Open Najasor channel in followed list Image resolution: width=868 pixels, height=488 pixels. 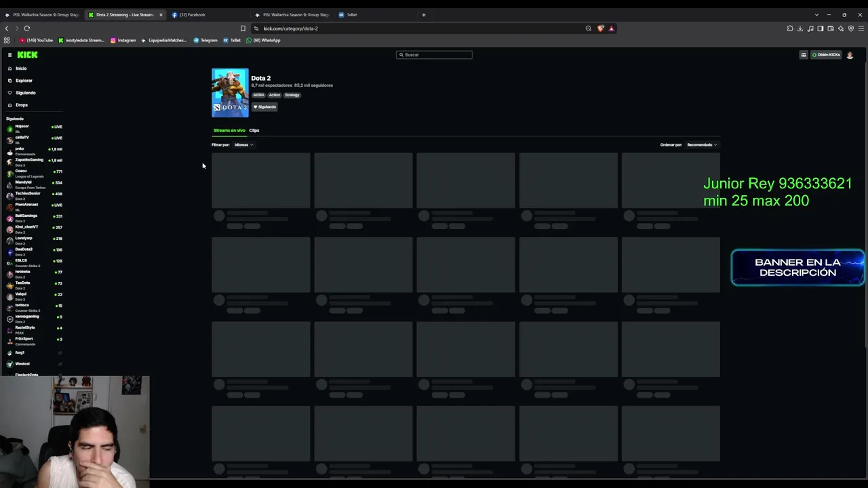point(34,127)
